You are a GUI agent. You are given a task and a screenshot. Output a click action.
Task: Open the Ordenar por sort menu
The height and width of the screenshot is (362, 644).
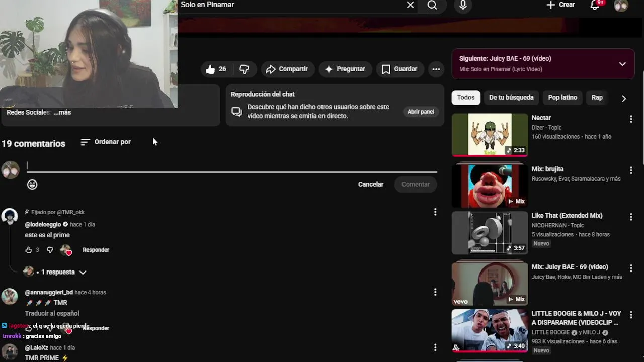coord(106,142)
